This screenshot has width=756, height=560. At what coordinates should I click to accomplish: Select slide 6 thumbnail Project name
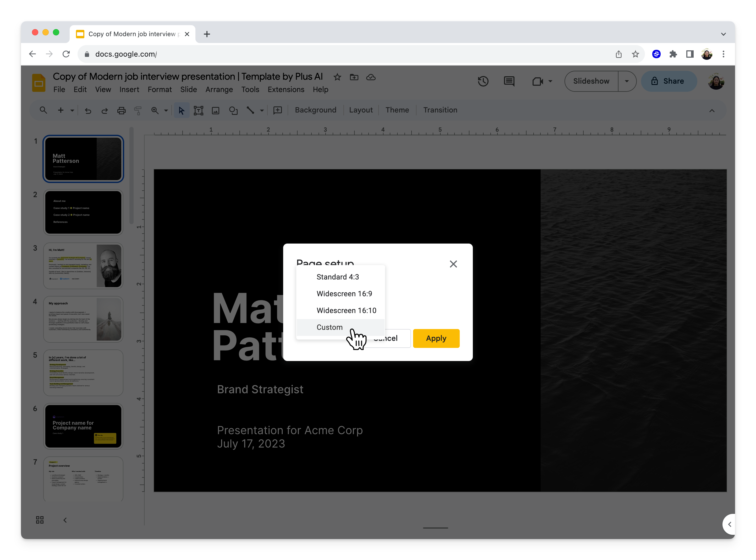[83, 426]
